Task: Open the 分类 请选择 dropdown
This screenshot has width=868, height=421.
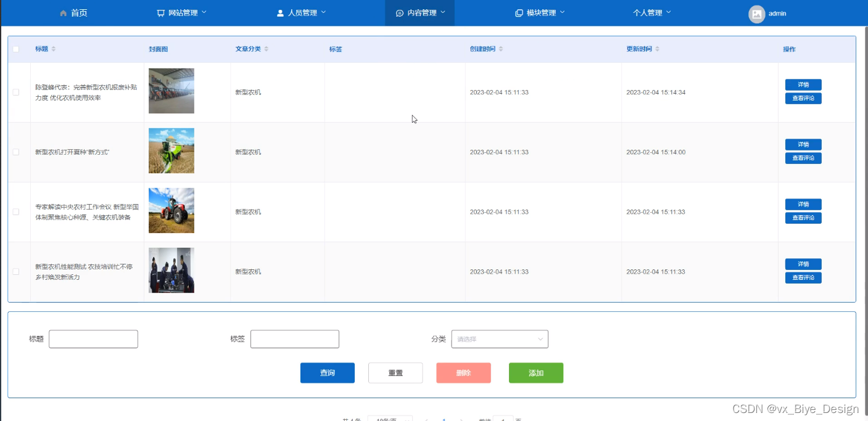Action: click(500, 339)
